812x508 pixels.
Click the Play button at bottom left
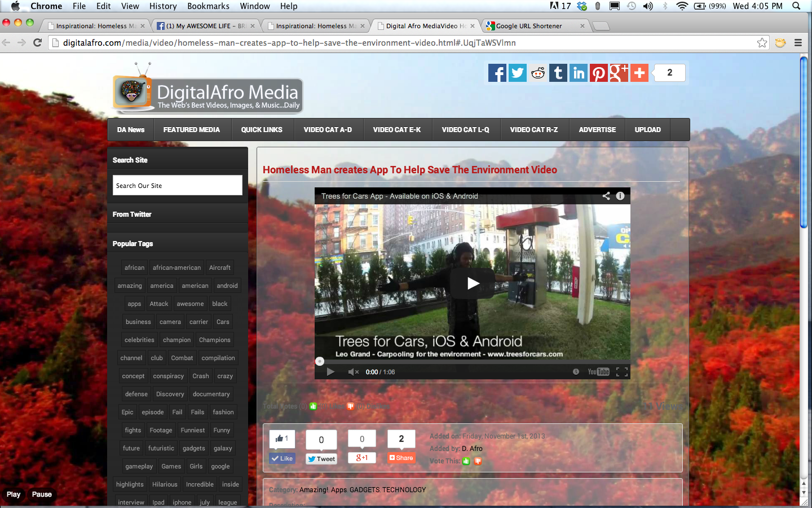tap(14, 494)
